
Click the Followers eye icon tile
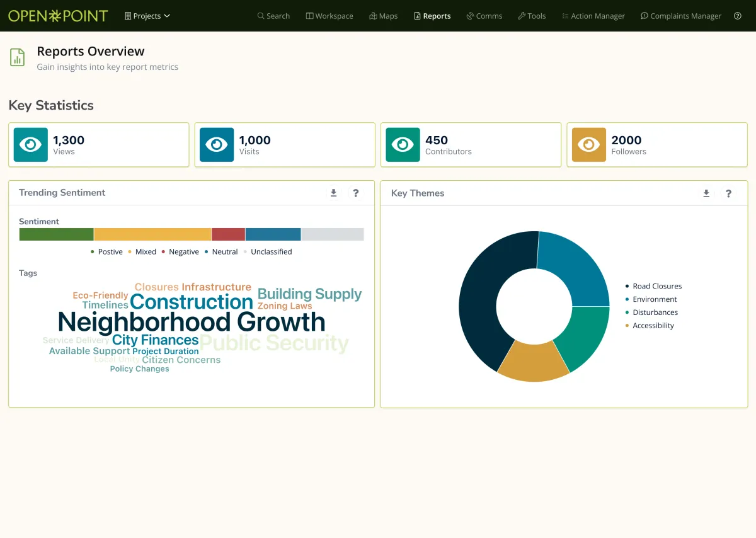(x=588, y=145)
